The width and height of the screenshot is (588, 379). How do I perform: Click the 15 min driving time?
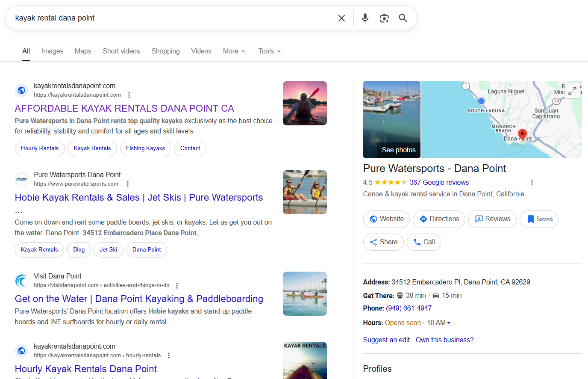pyautogui.click(x=452, y=296)
